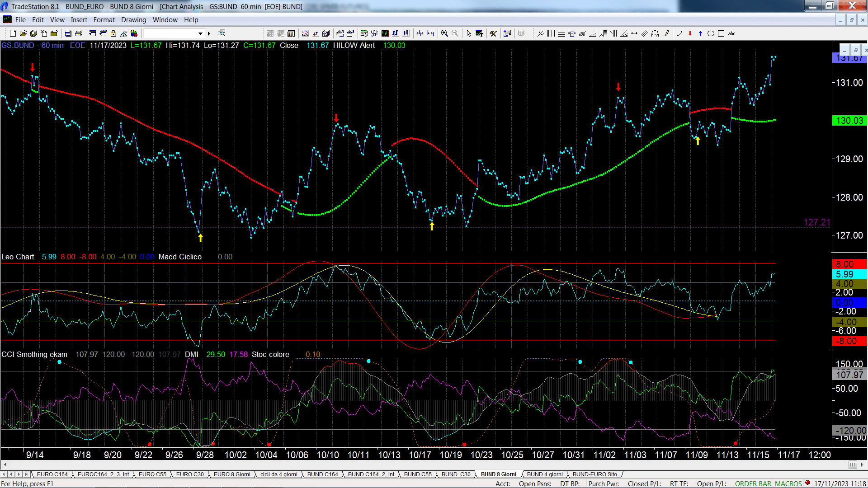Image resolution: width=868 pixels, height=488 pixels.
Task: Select the horizontal double-arrow drawing tool
Action: click(x=634, y=33)
